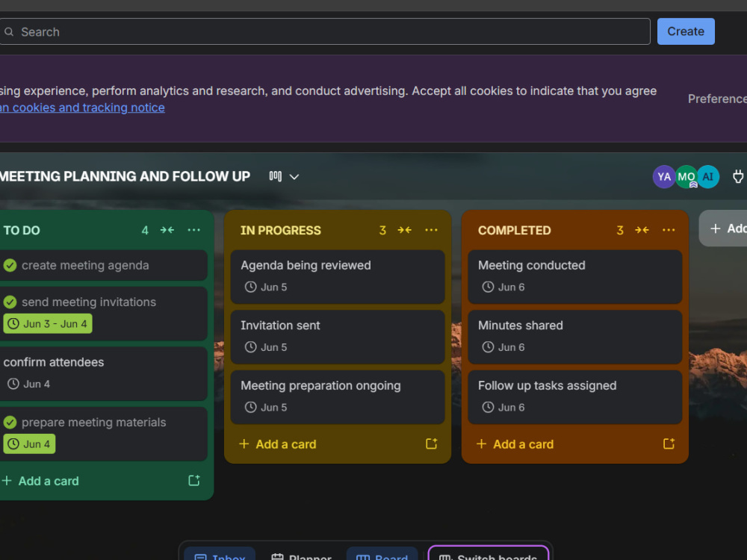Click clock icon on Minutes shared
The height and width of the screenshot is (560, 747).
[488, 347]
